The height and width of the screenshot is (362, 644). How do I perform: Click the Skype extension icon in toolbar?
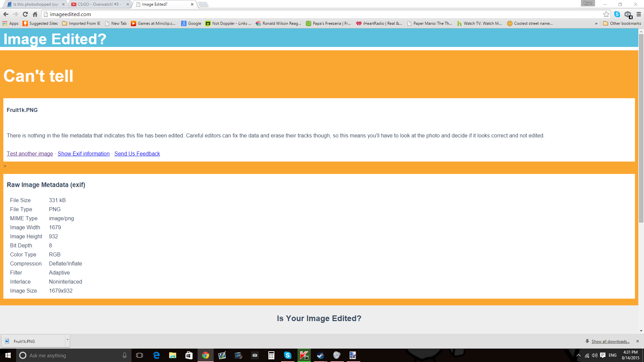(617, 14)
